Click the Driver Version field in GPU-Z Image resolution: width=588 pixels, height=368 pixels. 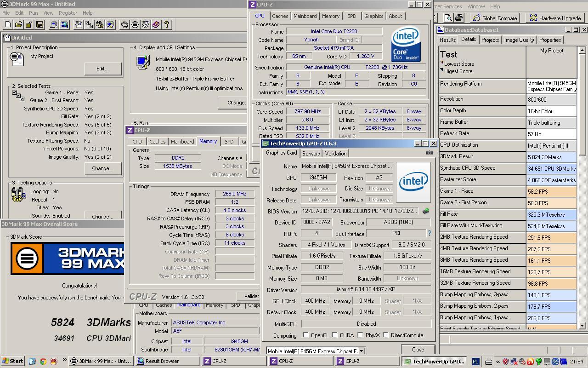pyautogui.click(x=366, y=289)
